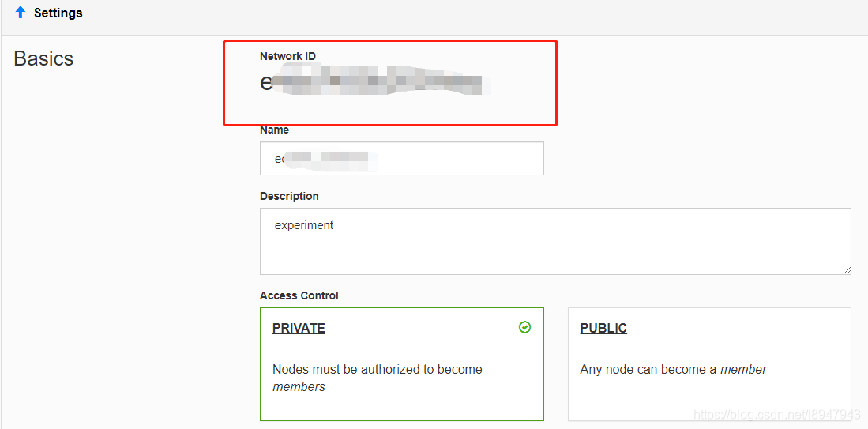Click the "Description" field label
This screenshot has height=429, width=868.
(289, 196)
